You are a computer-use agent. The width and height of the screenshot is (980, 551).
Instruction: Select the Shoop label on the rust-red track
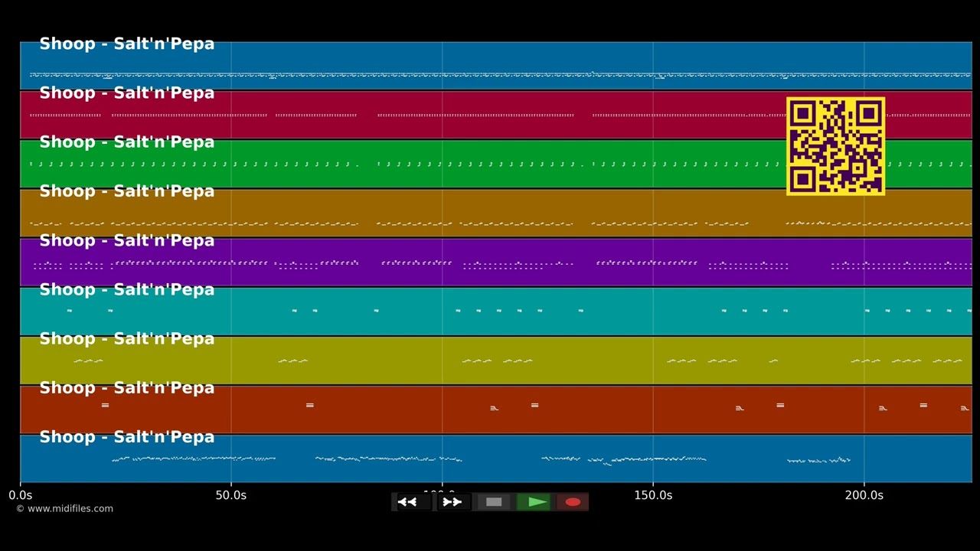tap(127, 388)
